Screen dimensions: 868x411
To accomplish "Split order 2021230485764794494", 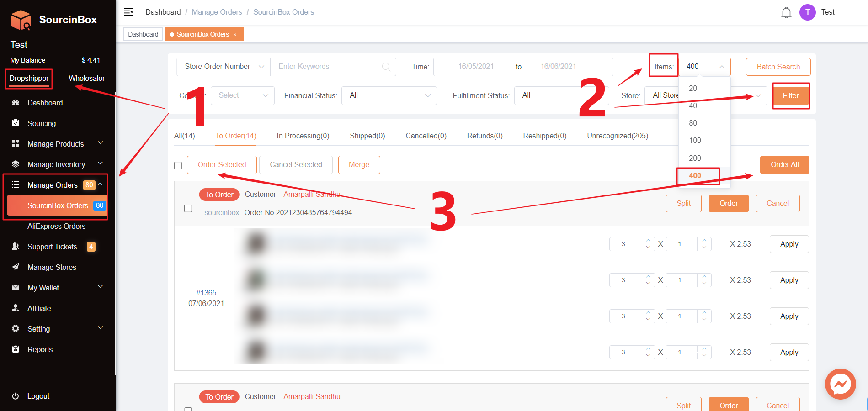I will [x=683, y=203].
